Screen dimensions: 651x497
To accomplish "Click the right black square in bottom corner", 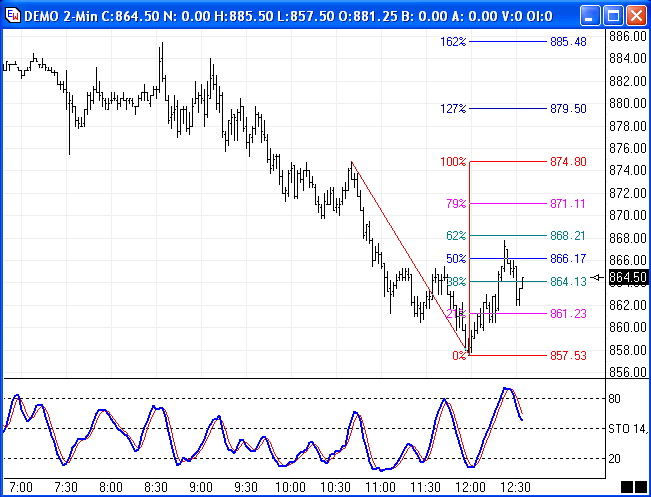I will coord(641,487).
